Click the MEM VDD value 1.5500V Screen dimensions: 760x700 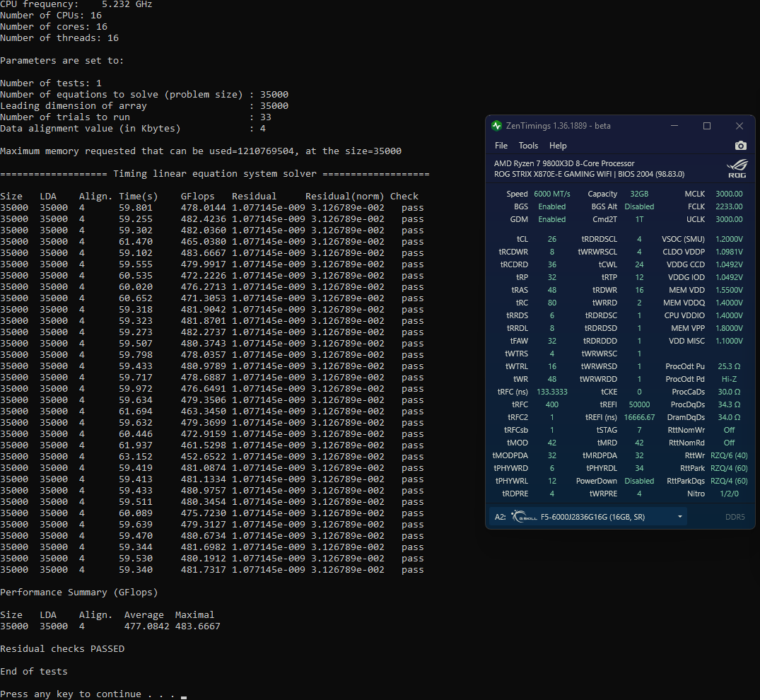(x=729, y=290)
